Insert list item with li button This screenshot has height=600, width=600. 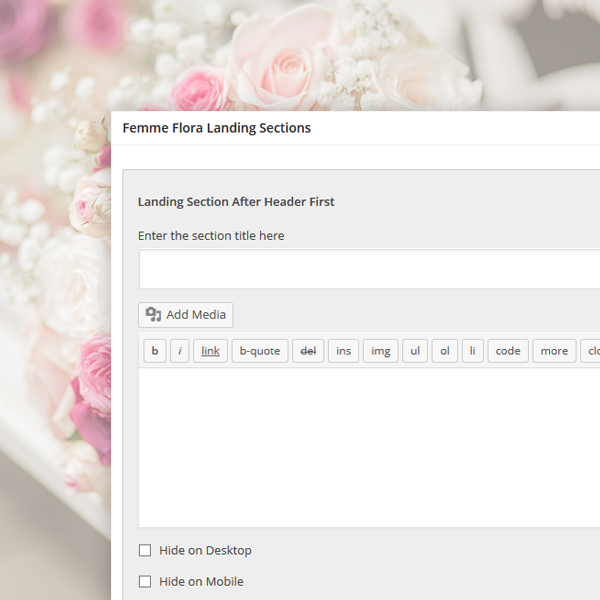(x=473, y=351)
